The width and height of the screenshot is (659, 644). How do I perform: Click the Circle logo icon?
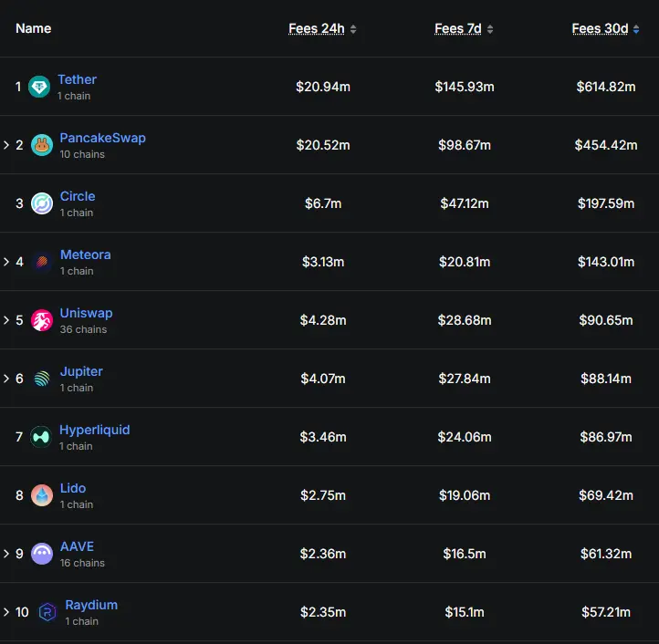pyautogui.click(x=42, y=203)
